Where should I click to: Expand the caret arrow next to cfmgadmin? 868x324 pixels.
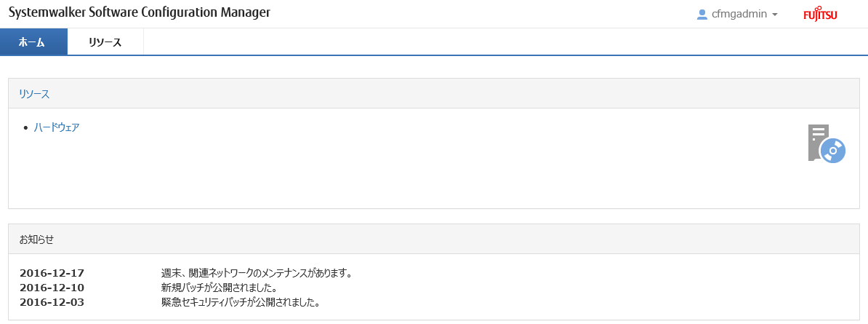(774, 15)
